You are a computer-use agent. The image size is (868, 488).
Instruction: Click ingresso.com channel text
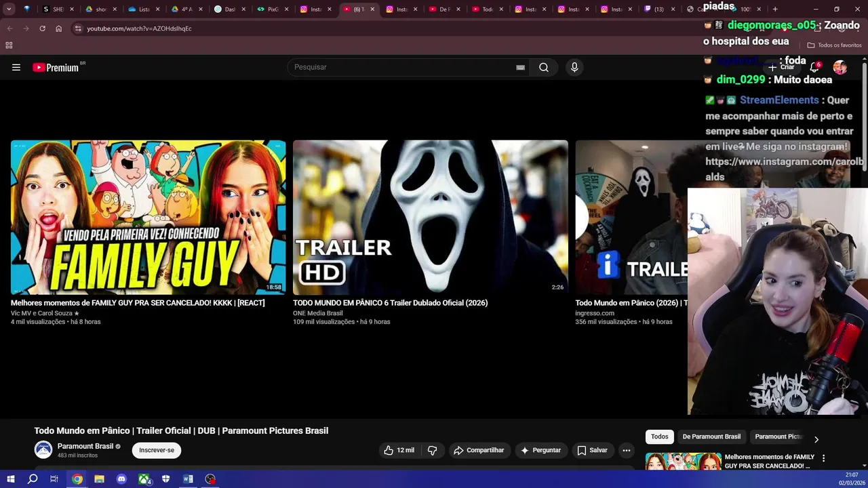[x=595, y=313]
